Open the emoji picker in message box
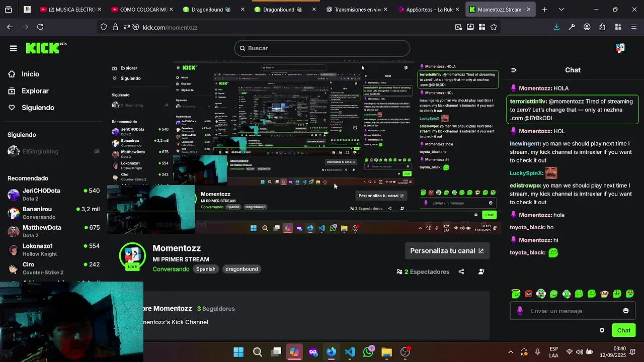This screenshot has width=644, height=362. [x=626, y=311]
